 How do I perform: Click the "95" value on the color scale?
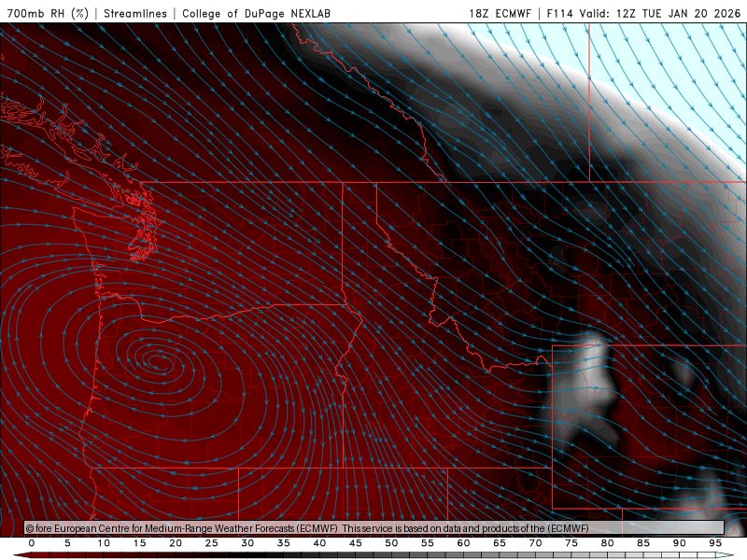click(715, 543)
